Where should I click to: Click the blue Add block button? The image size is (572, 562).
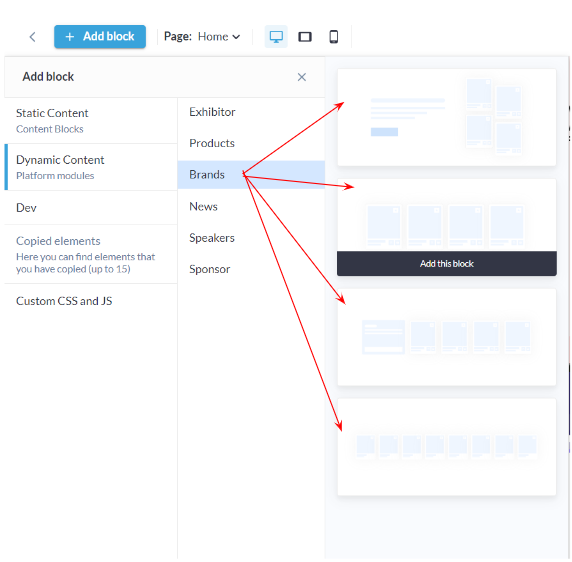point(100,36)
